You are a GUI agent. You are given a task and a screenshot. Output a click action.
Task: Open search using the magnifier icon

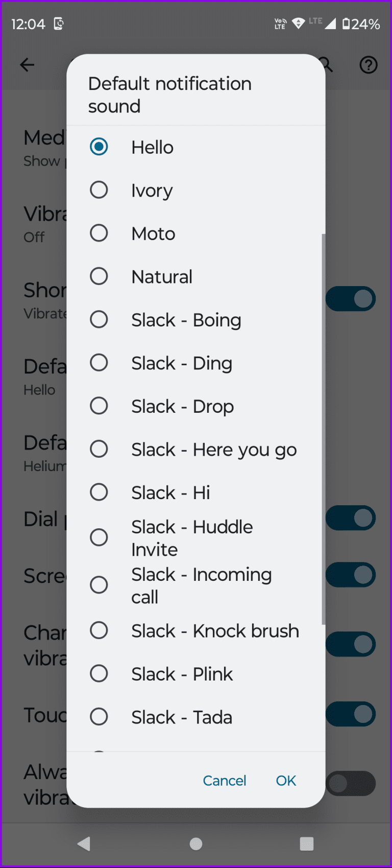(x=325, y=65)
